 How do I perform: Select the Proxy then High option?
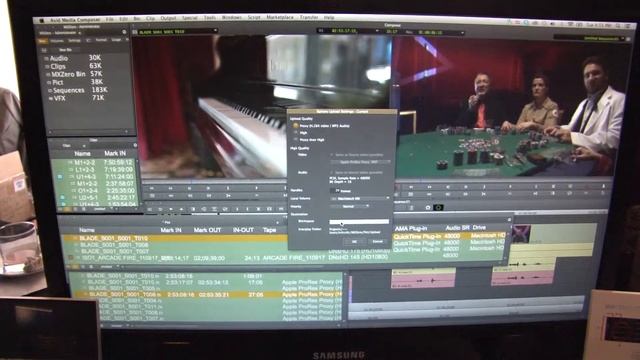coord(296,140)
